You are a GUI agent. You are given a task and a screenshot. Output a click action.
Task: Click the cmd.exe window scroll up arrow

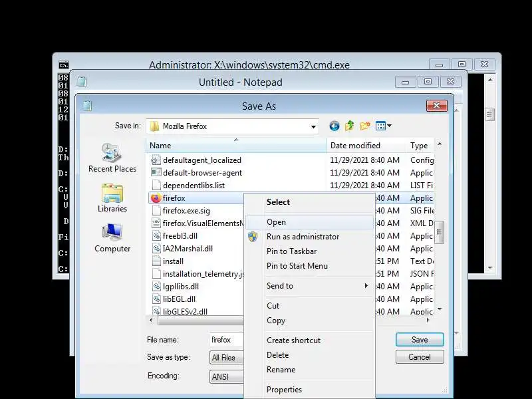pyautogui.click(x=490, y=80)
